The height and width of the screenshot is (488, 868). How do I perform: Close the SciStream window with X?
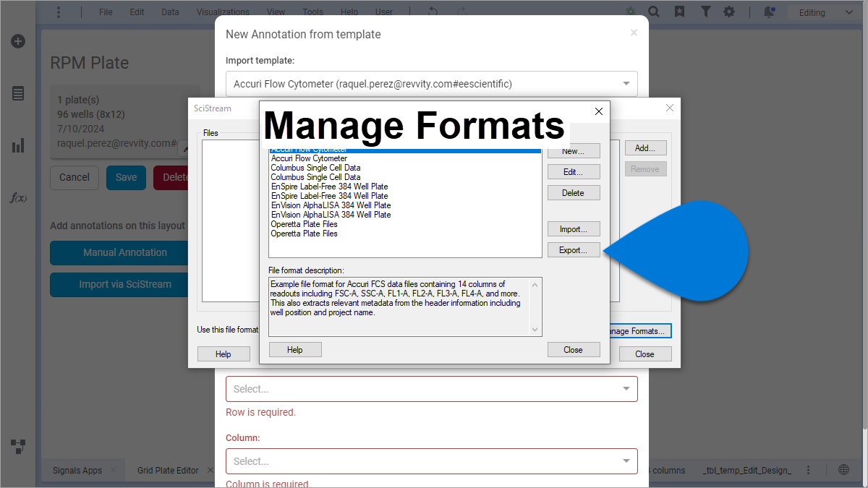[669, 108]
